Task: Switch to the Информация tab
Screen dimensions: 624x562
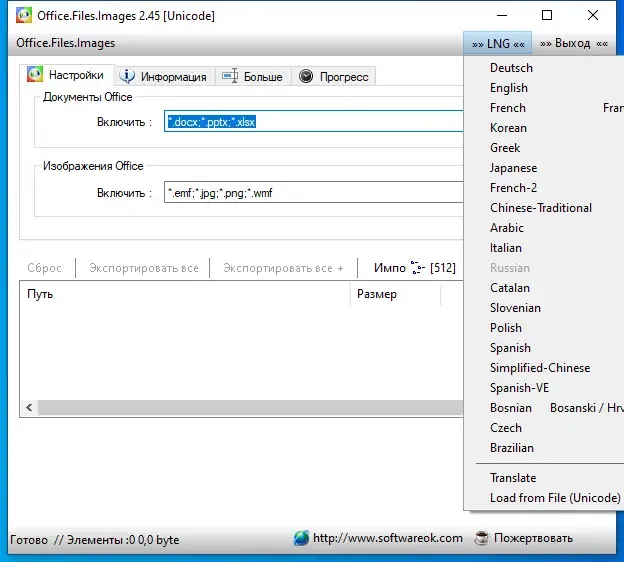Action: (165, 76)
